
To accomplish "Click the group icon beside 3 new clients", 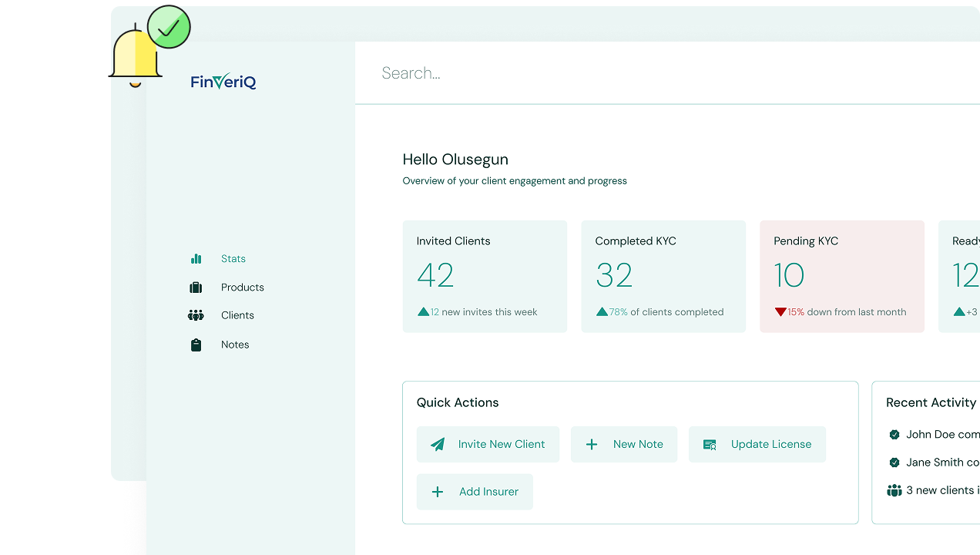I will (894, 489).
